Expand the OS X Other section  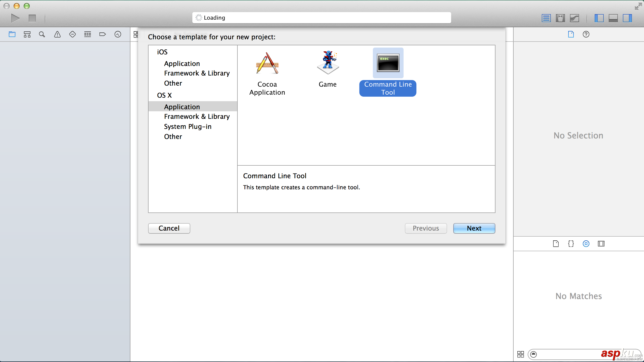173,136
